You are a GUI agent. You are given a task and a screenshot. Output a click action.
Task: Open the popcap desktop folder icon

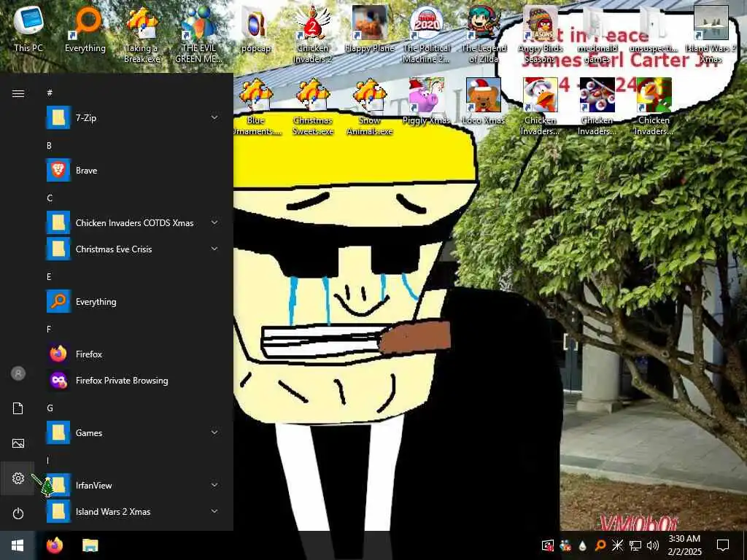click(x=256, y=28)
